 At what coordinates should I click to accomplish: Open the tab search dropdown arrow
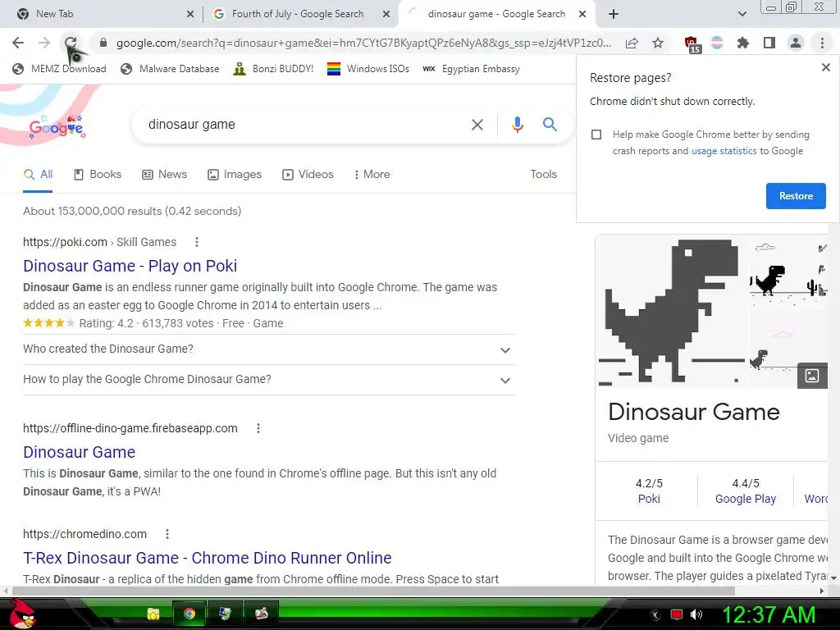tap(742, 14)
